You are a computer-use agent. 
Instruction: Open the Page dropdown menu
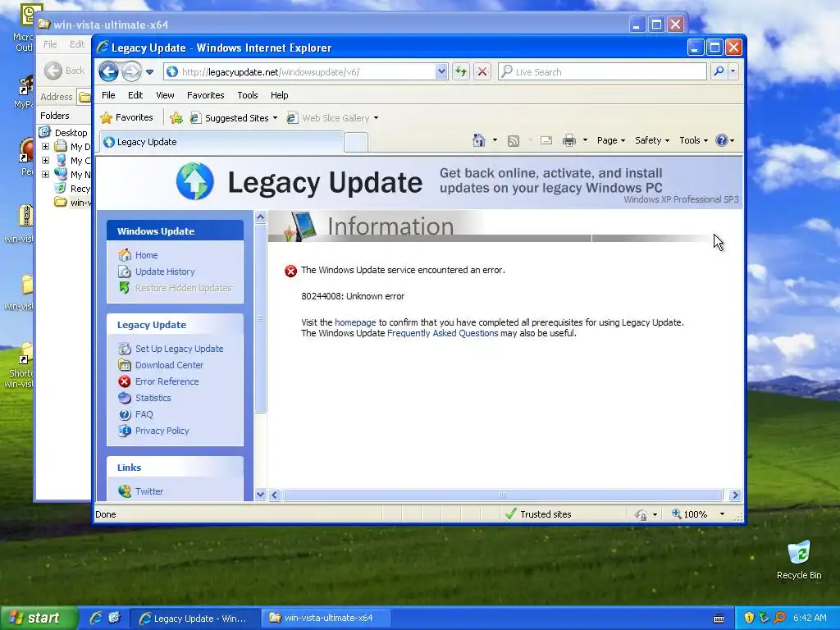pyautogui.click(x=610, y=140)
